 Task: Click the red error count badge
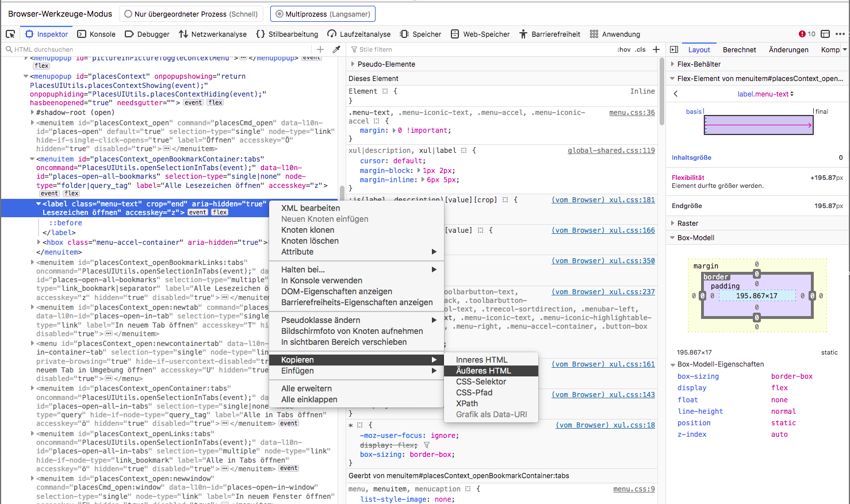coord(806,34)
